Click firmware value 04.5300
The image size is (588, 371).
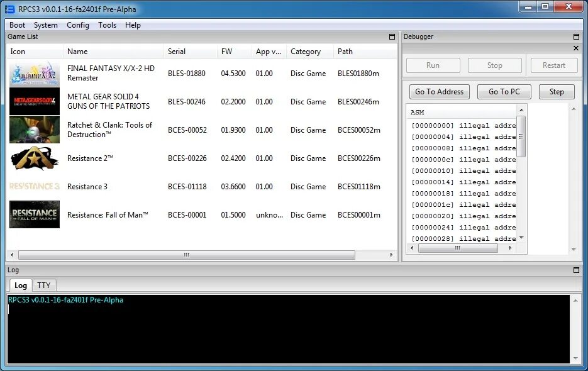pos(233,74)
